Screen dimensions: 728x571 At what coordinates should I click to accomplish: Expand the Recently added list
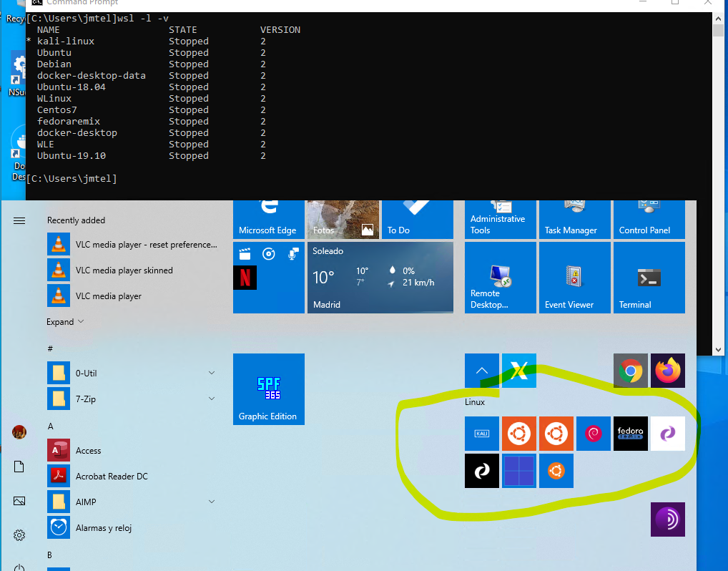coord(65,322)
